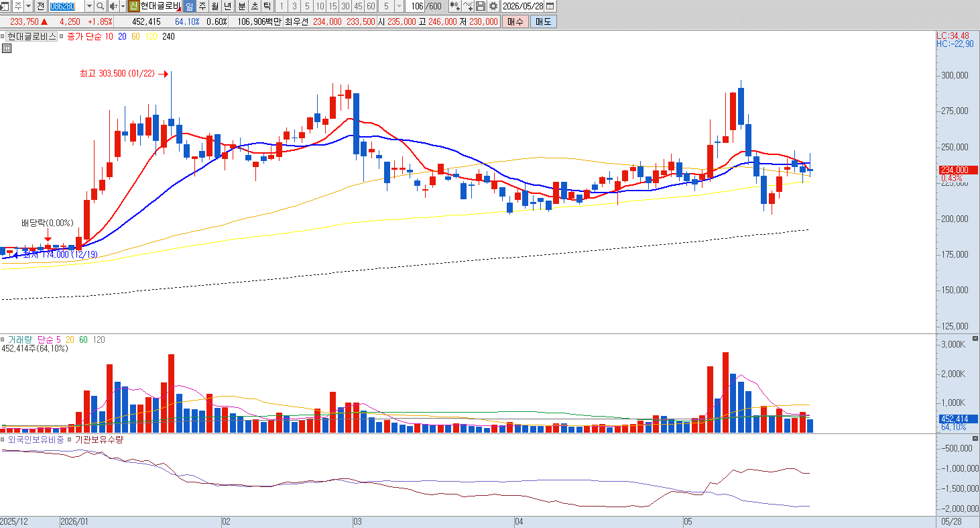Viewport: 980px width, 528px height.
Task: Switch to the 초 second chart period
Action: pos(254,6)
